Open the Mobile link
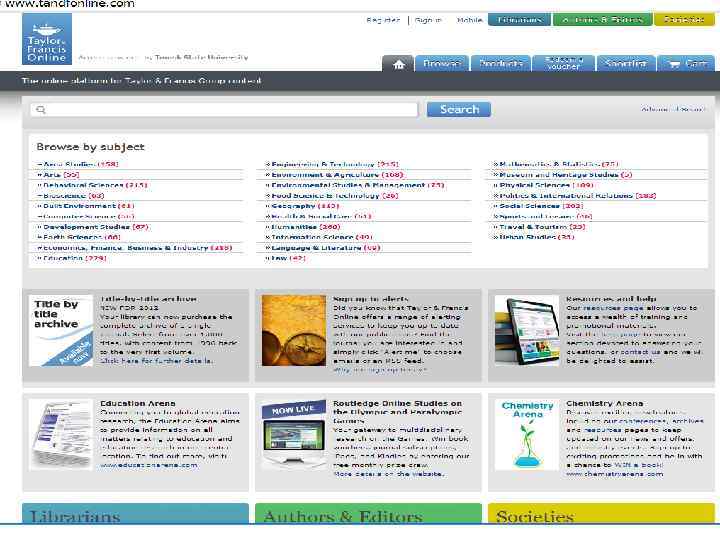 click(x=469, y=20)
